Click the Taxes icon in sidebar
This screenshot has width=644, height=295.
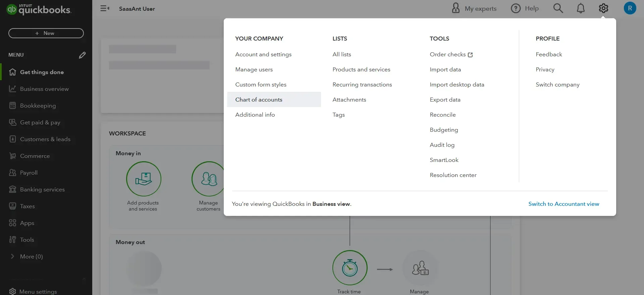pos(12,206)
